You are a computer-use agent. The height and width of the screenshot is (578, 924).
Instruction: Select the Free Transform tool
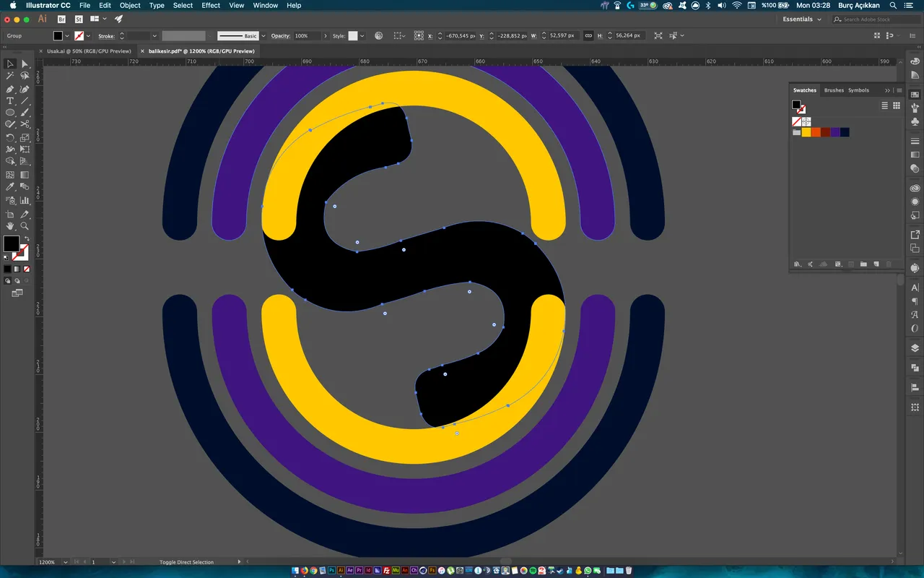click(x=25, y=150)
